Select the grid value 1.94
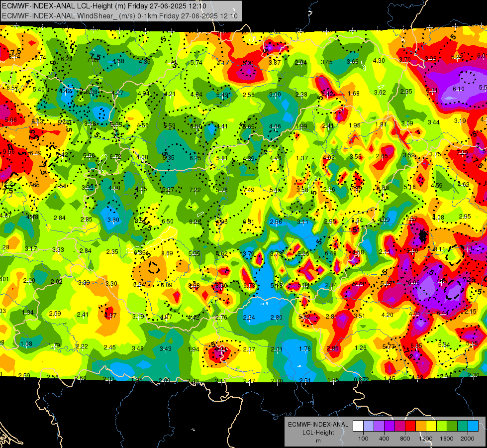The height and width of the screenshot is (448, 487). 194,349
